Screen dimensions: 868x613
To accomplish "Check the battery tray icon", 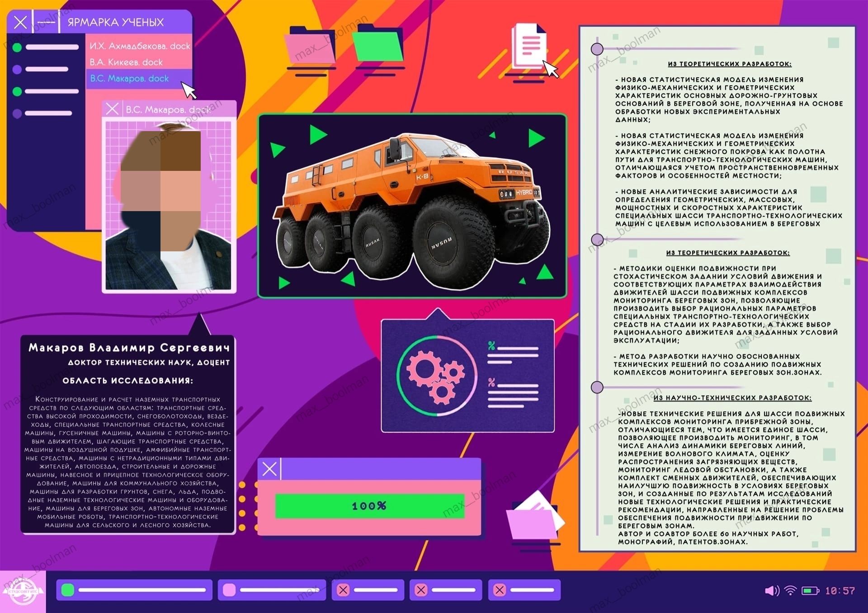I will coord(810,591).
